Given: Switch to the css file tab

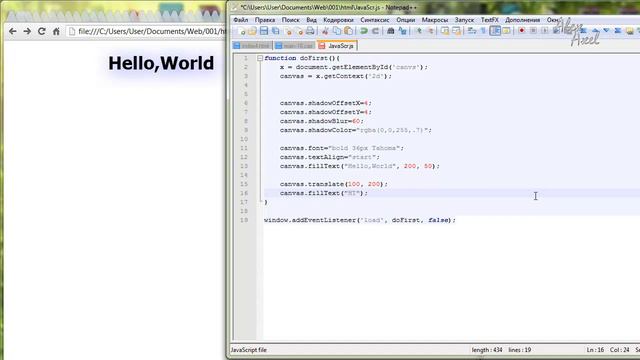Looking at the screenshot, I should (295, 46).
